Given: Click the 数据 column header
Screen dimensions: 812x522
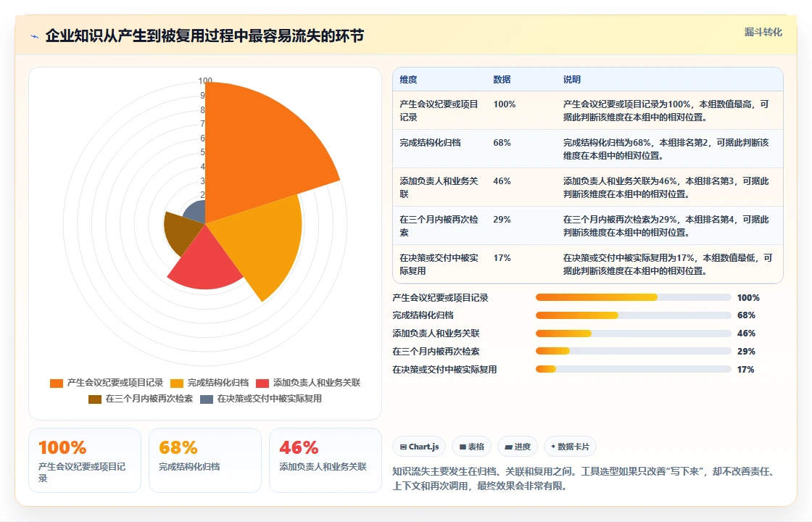Looking at the screenshot, I should click(502, 80).
